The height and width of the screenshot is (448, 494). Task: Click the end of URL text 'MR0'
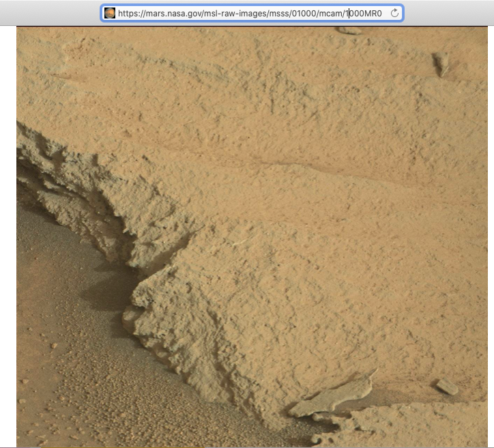pos(374,13)
